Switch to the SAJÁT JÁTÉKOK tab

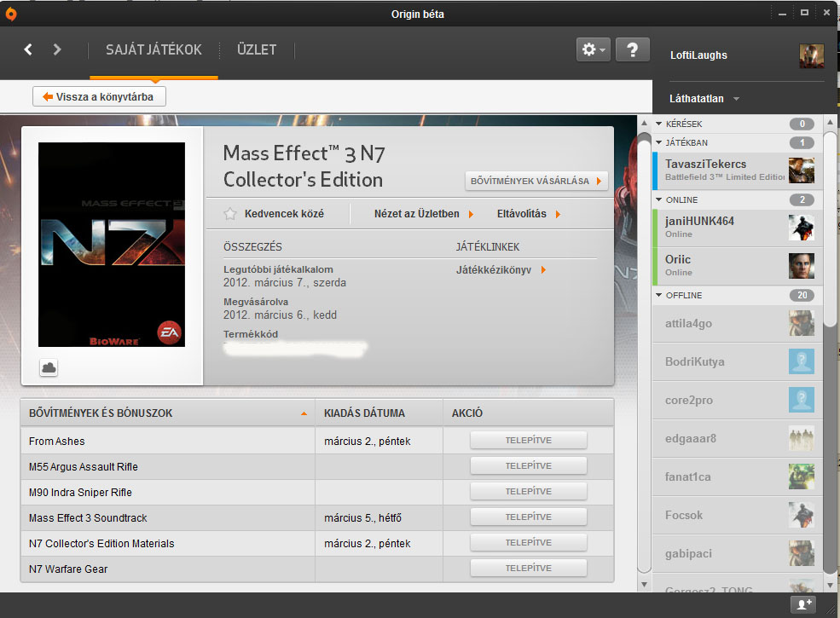pos(154,49)
